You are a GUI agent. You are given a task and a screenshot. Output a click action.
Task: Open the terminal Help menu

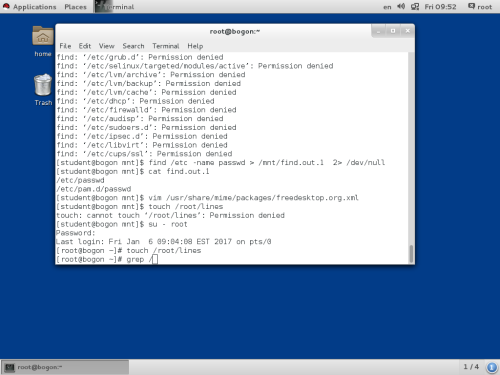[x=195, y=46]
